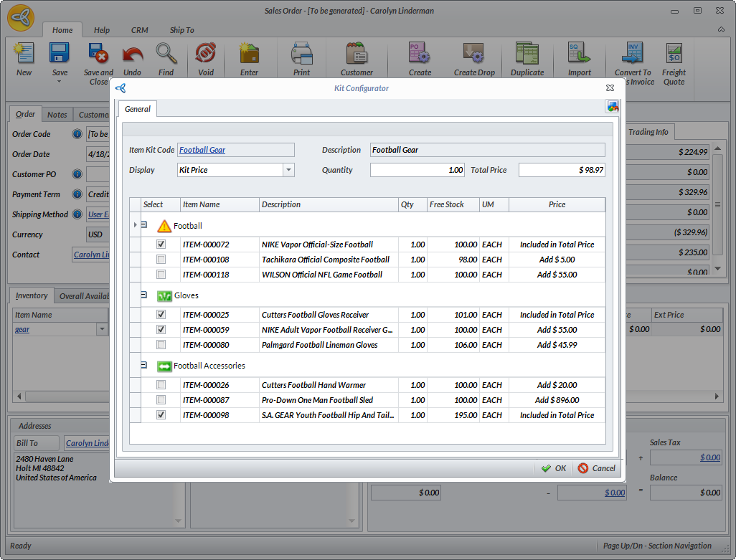736x560 pixels.
Task: Open the Find tool
Action: point(166,54)
